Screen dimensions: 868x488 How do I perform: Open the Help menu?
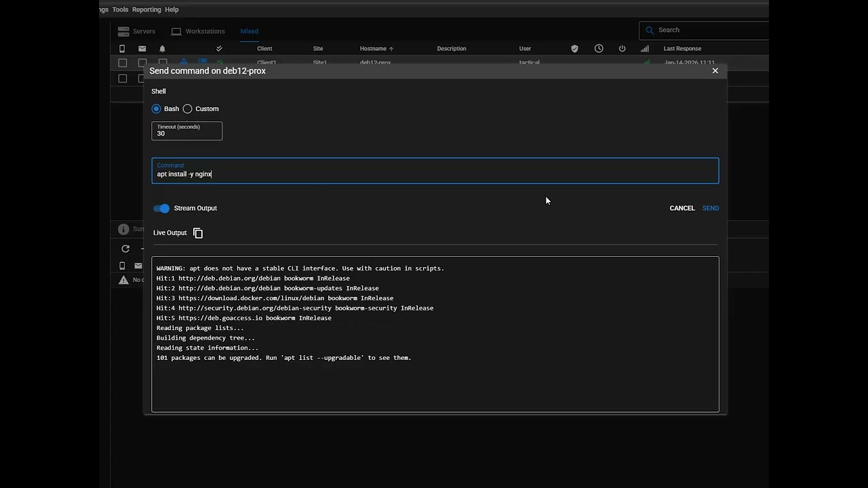click(x=172, y=9)
